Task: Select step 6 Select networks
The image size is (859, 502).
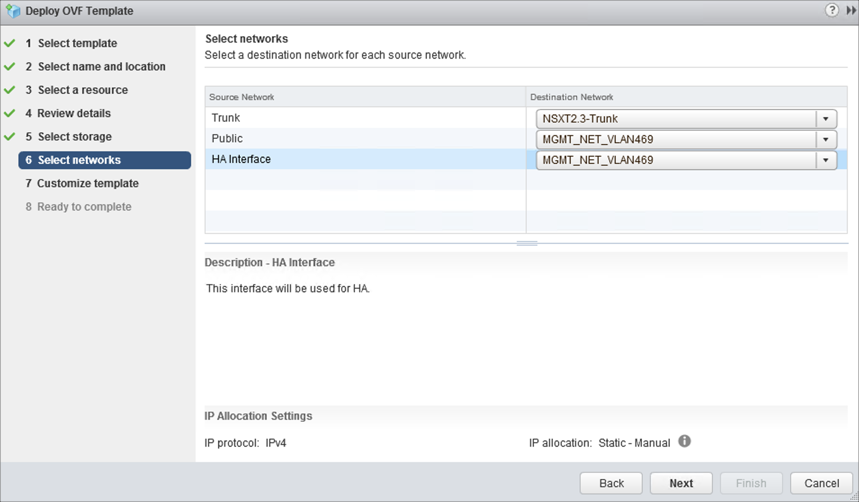Action: [105, 160]
